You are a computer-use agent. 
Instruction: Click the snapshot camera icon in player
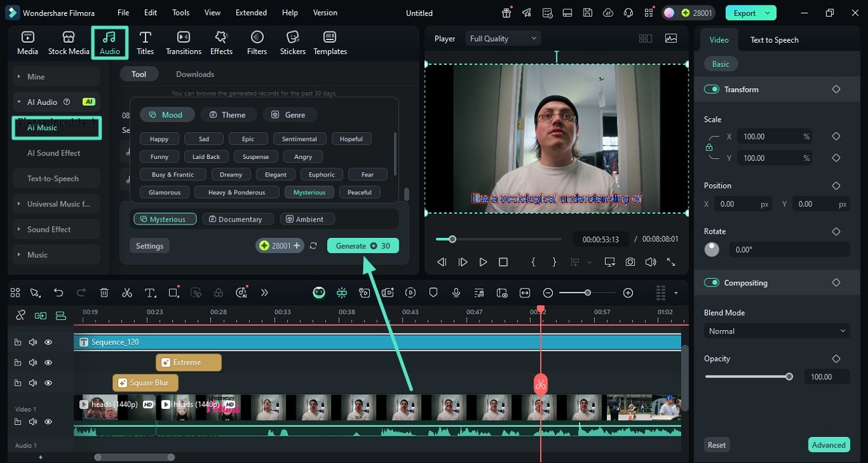tap(630, 262)
